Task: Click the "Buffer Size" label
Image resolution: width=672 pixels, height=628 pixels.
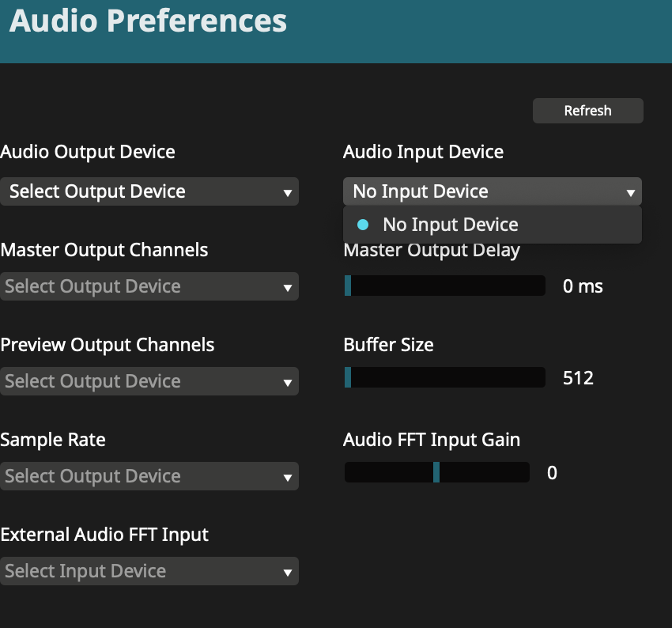Action: tap(388, 345)
